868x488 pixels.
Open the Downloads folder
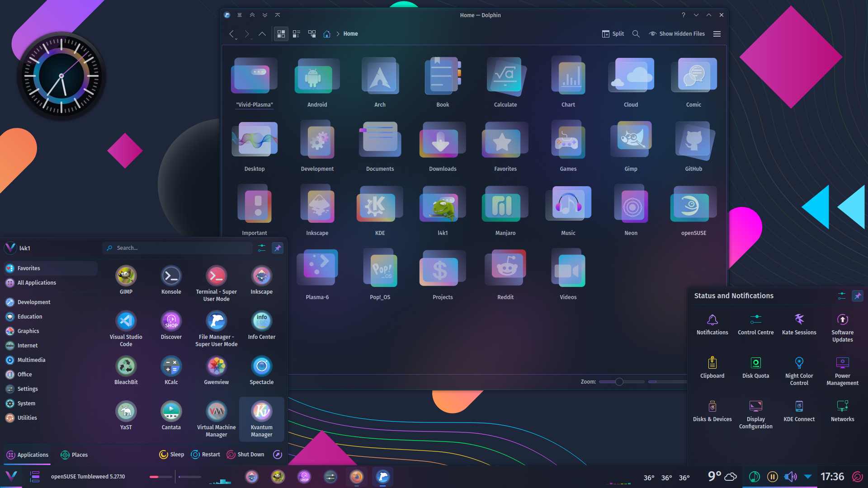[x=443, y=147]
